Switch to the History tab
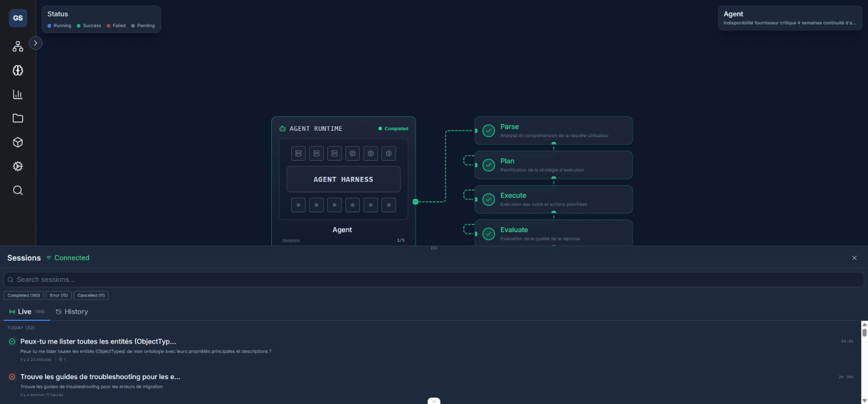 pos(72,311)
